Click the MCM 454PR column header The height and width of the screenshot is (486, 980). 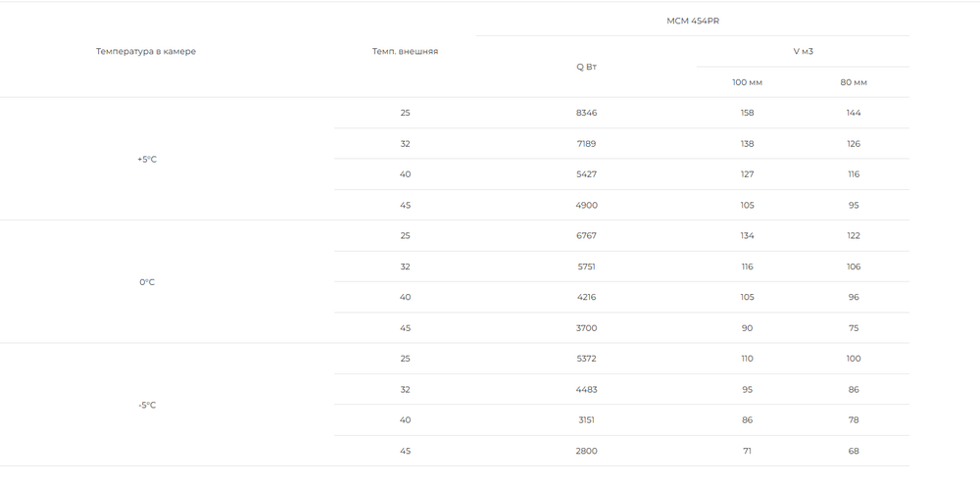[x=693, y=22]
